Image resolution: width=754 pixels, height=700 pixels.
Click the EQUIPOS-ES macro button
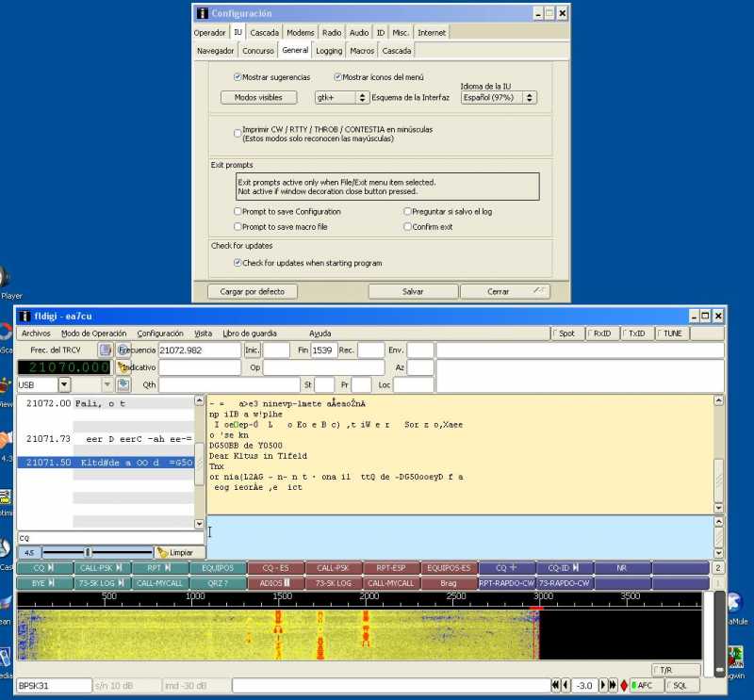450,568
